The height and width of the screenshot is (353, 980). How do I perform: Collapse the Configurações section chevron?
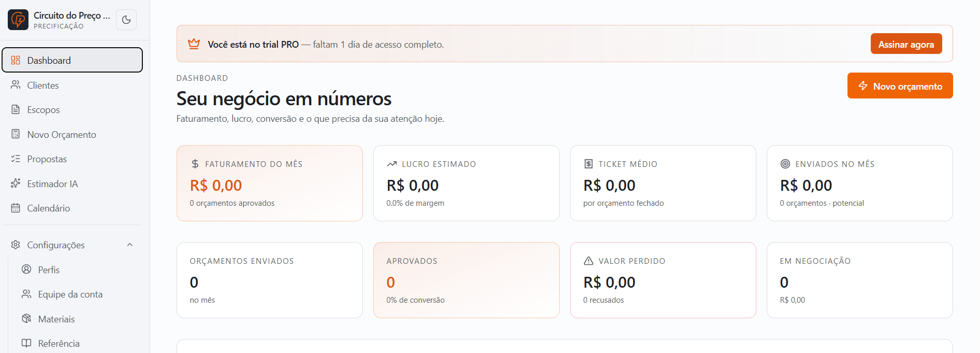coord(130,245)
